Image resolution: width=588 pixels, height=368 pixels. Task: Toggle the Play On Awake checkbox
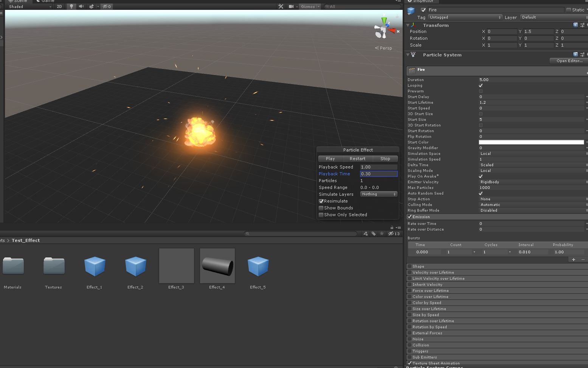[x=481, y=176]
